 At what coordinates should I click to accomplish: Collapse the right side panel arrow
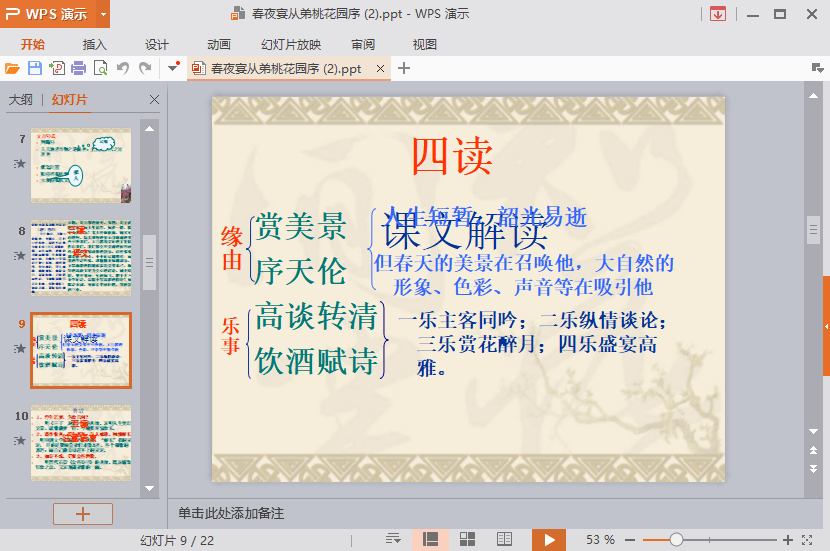[x=826, y=327]
